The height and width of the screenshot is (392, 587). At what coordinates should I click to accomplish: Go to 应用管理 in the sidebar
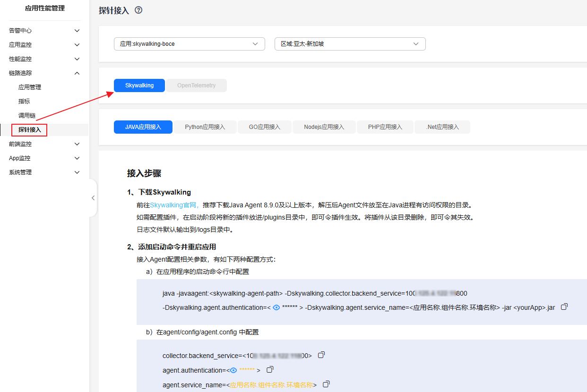coord(30,87)
